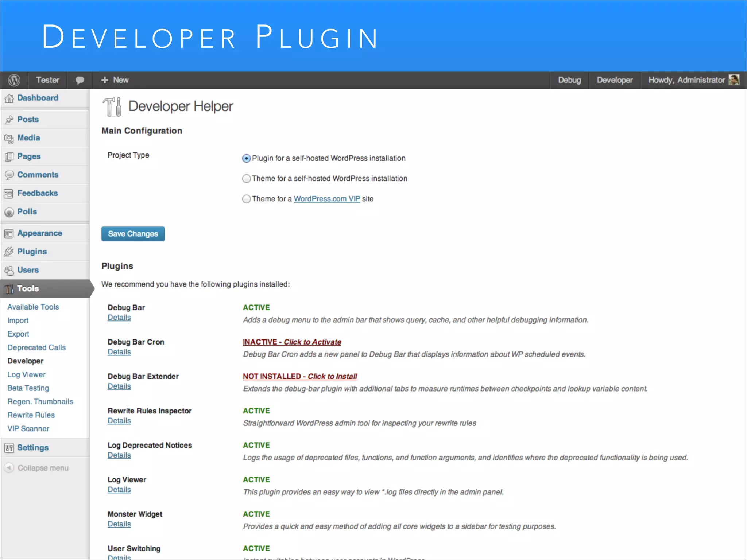747x560 pixels.
Task: Click INACTIVE - Click to Activate link
Action: coord(292,342)
